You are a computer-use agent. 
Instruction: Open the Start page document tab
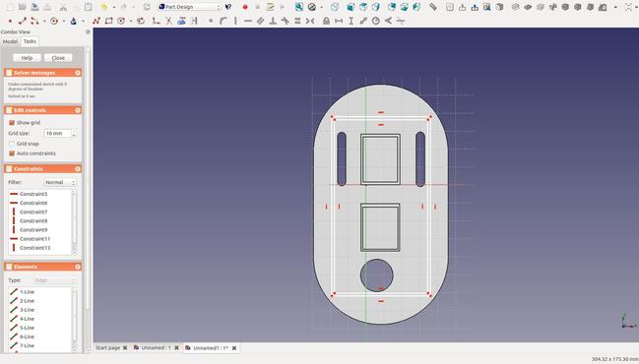[107, 347]
